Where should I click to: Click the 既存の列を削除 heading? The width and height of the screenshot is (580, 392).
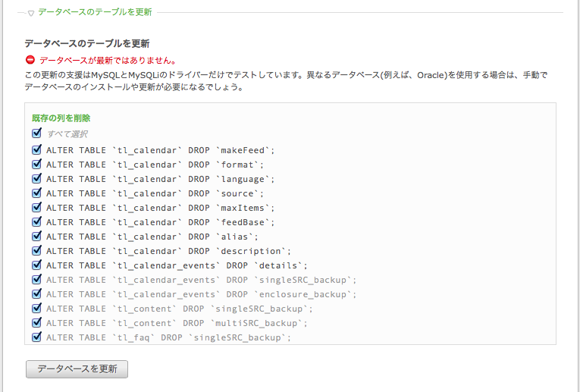[61, 118]
